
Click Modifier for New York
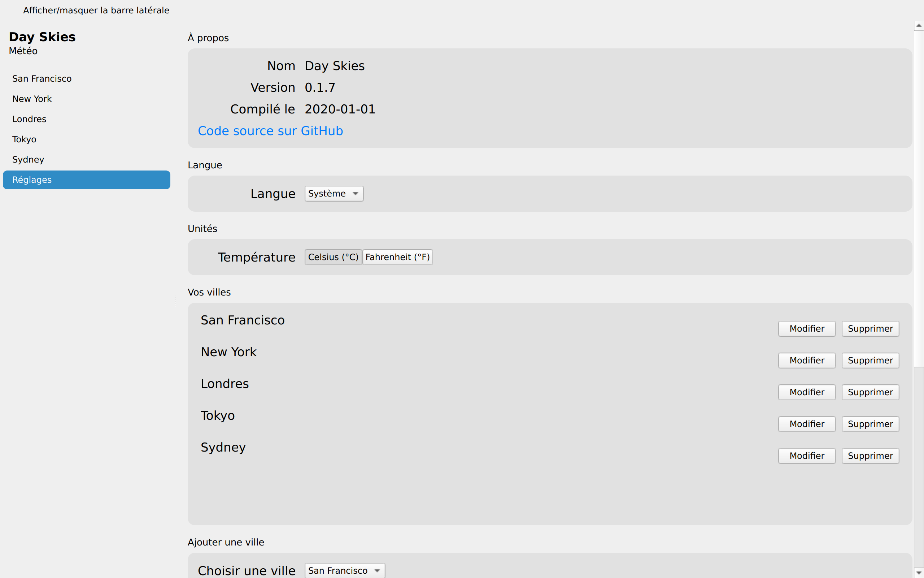(x=807, y=361)
